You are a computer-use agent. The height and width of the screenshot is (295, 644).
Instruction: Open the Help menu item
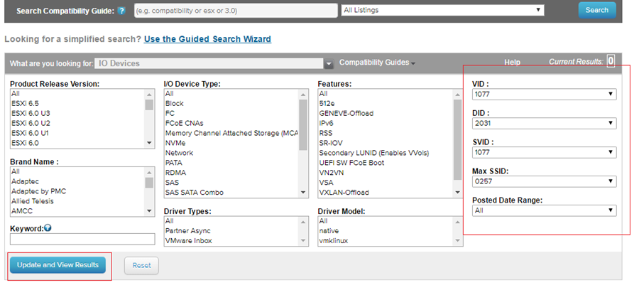(512, 63)
